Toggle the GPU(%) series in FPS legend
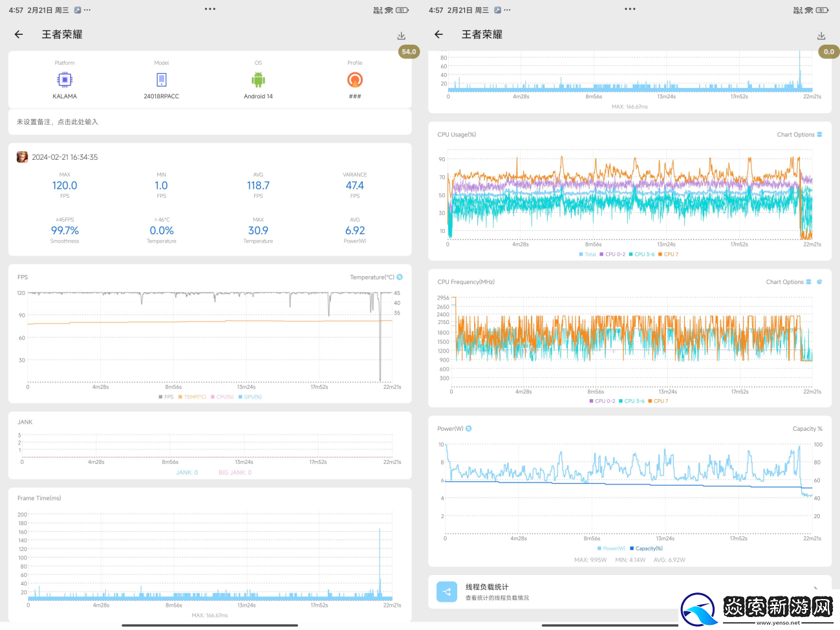840x630 pixels. (250, 397)
